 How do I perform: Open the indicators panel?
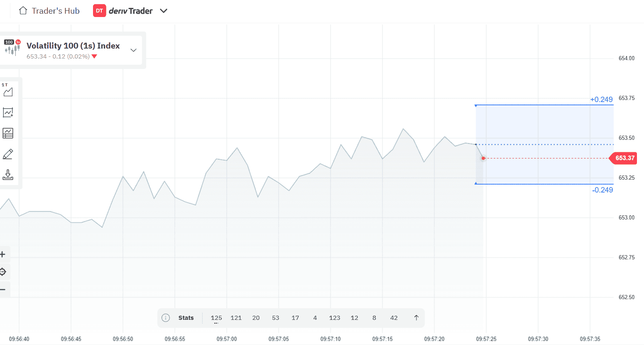[x=8, y=112]
